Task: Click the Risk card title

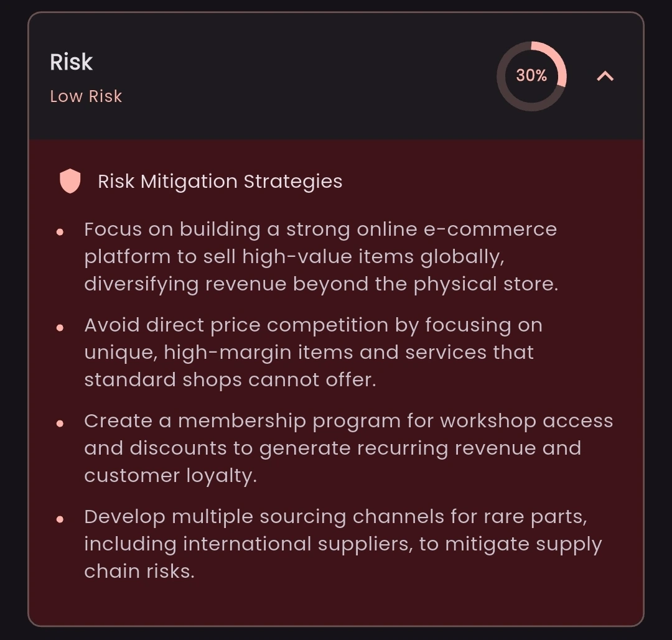Action: point(71,62)
